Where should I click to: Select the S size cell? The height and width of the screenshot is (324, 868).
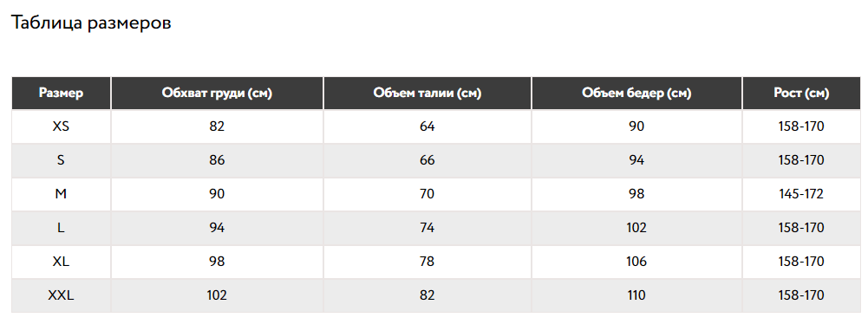point(61,160)
